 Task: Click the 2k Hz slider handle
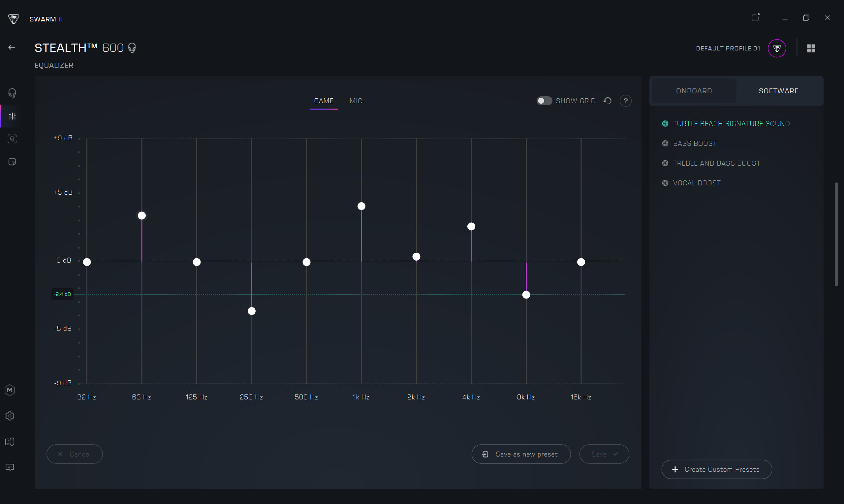[x=416, y=257]
